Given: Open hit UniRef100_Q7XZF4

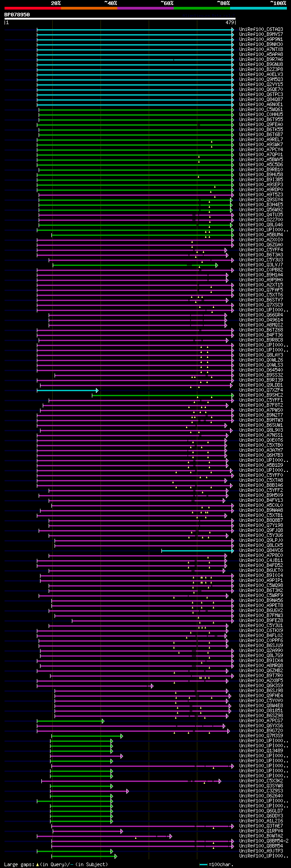Looking at the screenshot, I should [x=261, y=390].
